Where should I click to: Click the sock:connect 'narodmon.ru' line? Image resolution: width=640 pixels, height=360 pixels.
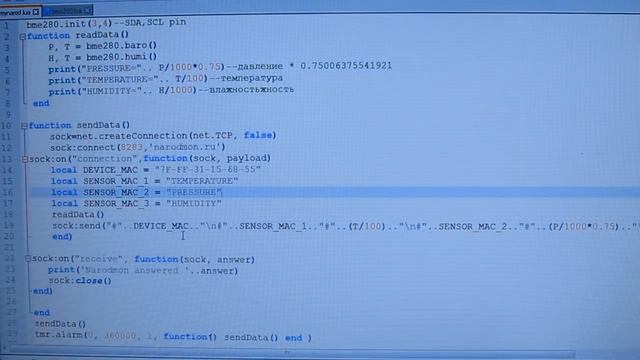pos(138,147)
